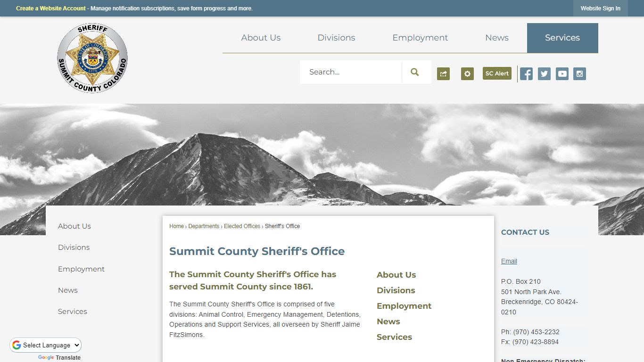Click the Sheriff's Office badge logo
The height and width of the screenshot is (362, 644).
[92, 58]
